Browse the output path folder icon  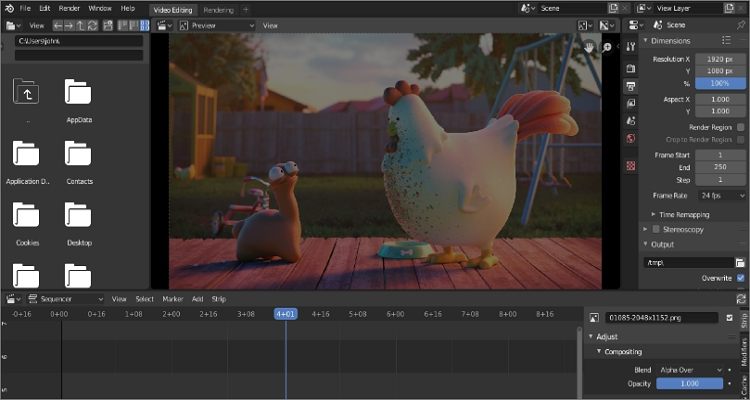tap(740, 263)
